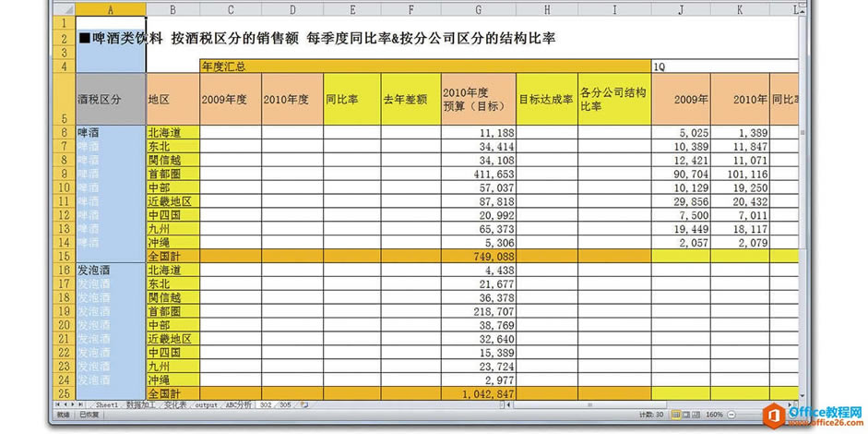Click the vertical scrollbar thumb
The image size is (868, 434).
coord(803,133)
